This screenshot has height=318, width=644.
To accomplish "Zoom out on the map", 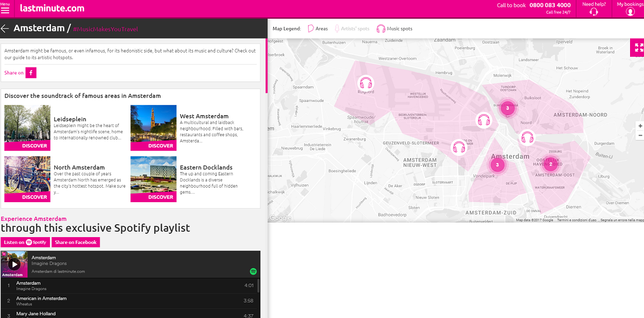I will pos(640,136).
